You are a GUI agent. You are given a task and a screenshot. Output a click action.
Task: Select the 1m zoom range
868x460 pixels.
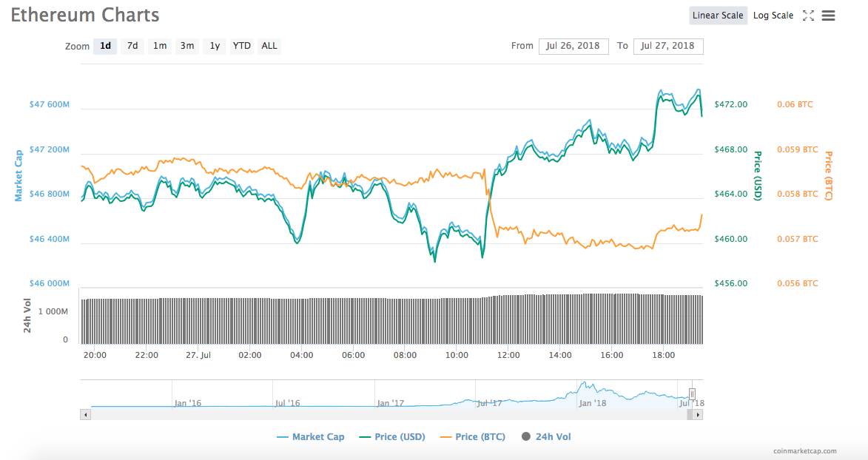coord(160,46)
